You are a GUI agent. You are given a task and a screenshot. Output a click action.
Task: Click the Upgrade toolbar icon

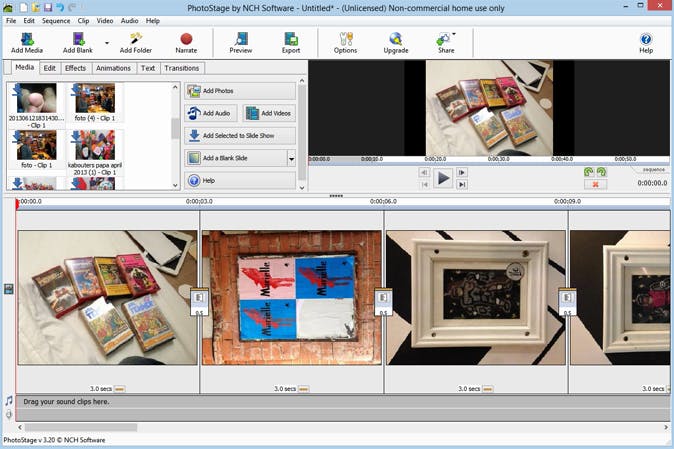tap(396, 43)
